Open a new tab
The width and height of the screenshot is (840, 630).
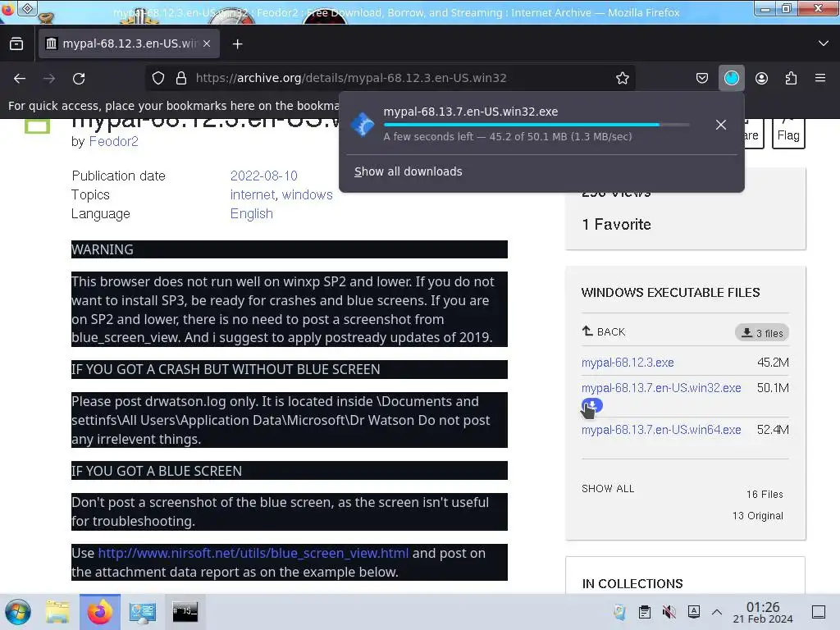coord(237,44)
